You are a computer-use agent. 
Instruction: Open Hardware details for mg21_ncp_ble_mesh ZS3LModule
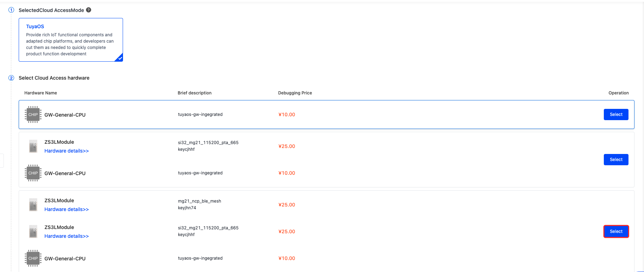[67, 209]
